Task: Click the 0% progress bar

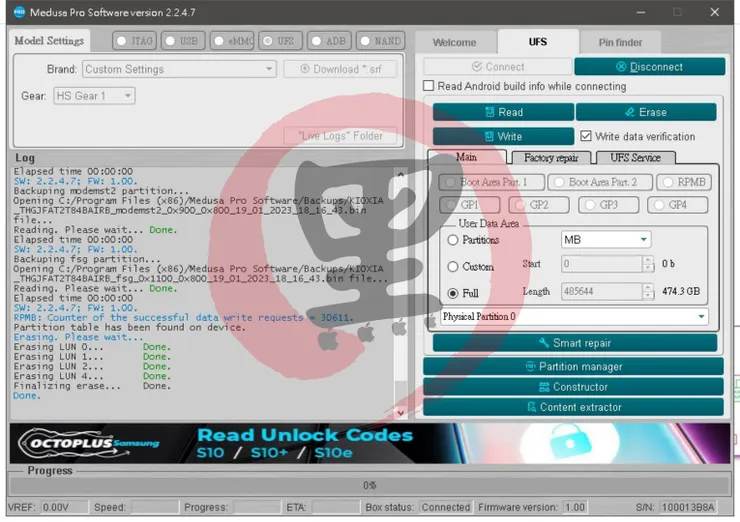Action: coord(370,485)
